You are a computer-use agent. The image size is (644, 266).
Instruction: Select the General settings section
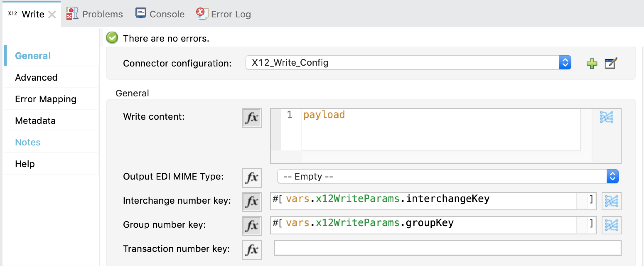52,55
